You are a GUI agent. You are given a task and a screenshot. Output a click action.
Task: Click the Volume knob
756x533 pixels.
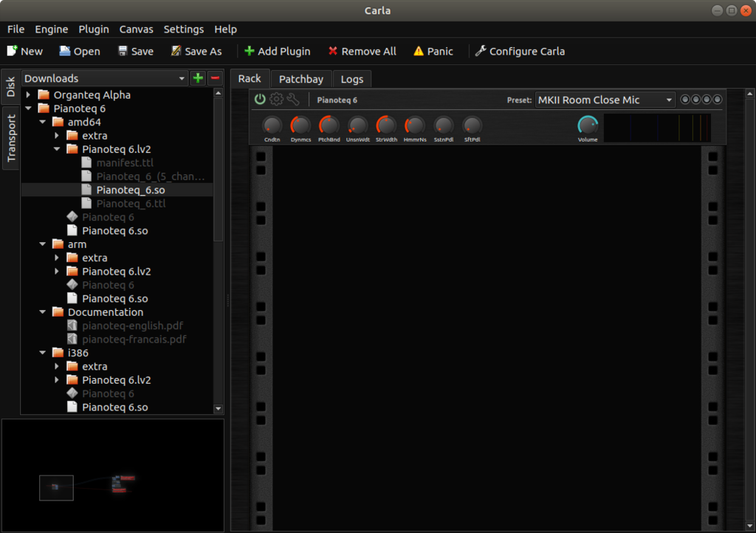[x=588, y=125]
